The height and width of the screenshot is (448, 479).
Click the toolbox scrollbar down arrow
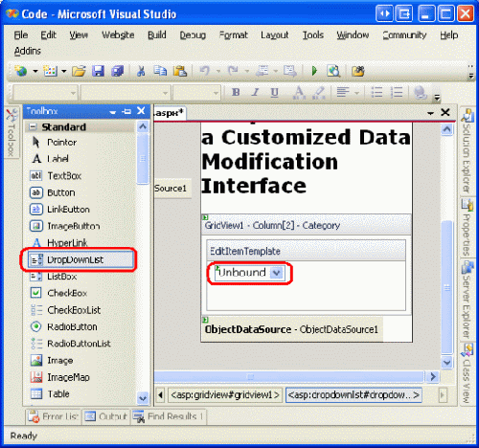pyautogui.click(x=143, y=398)
